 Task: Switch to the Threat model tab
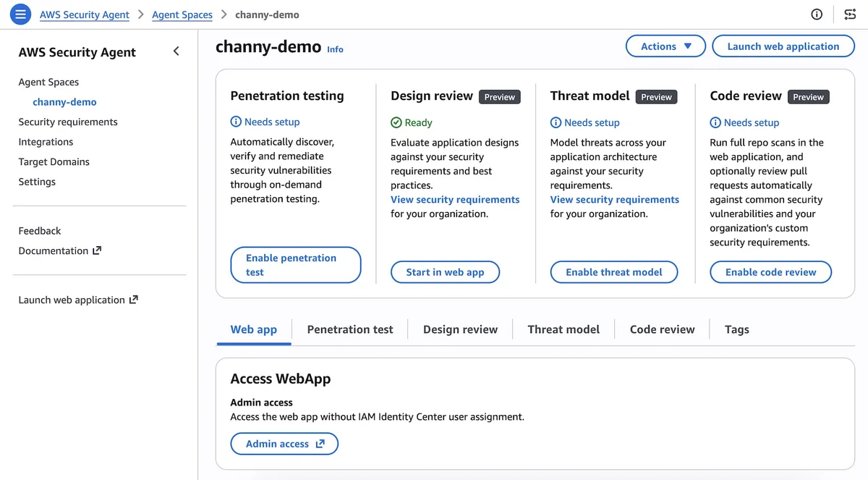(x=563, y=329)
